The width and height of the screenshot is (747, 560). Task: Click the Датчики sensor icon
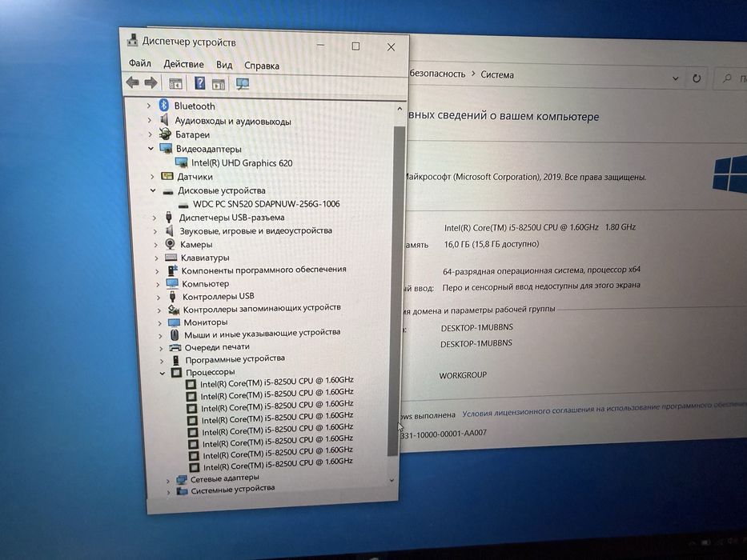pos(167,176)
